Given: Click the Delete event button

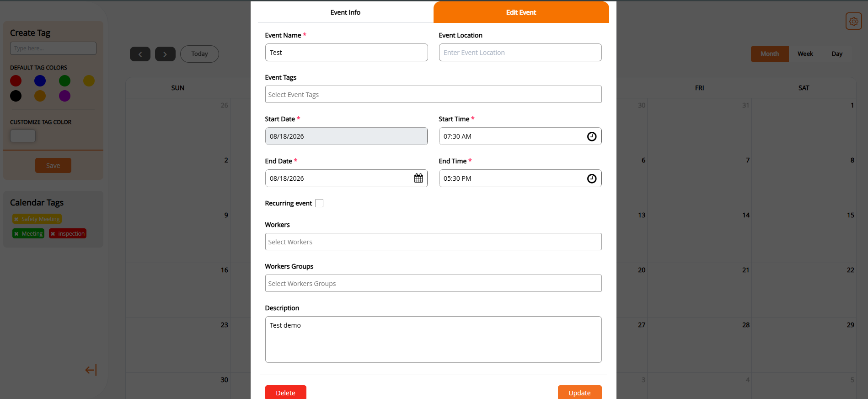Looking at the screenshot, I should pos(286,393).
